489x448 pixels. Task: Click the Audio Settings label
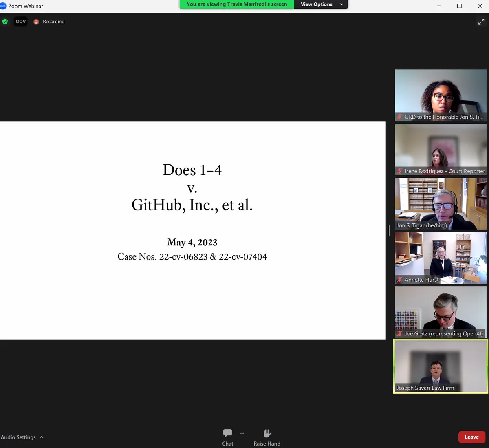[x=18, y=437]
